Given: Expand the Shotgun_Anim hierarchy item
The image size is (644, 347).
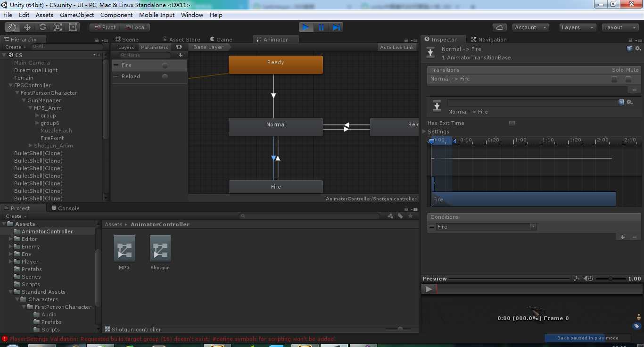Looking at the screenshot, I should (x=31, y=146).
